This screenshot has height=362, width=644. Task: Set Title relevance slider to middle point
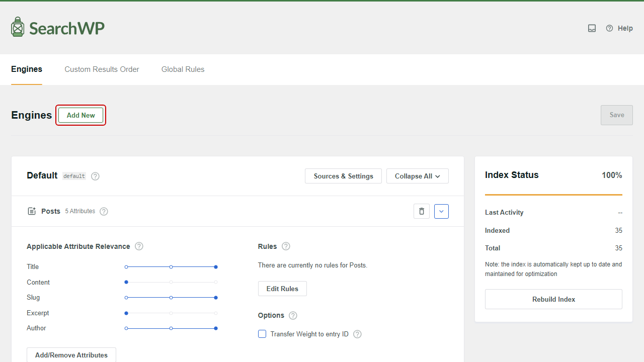tap(171, 267)
